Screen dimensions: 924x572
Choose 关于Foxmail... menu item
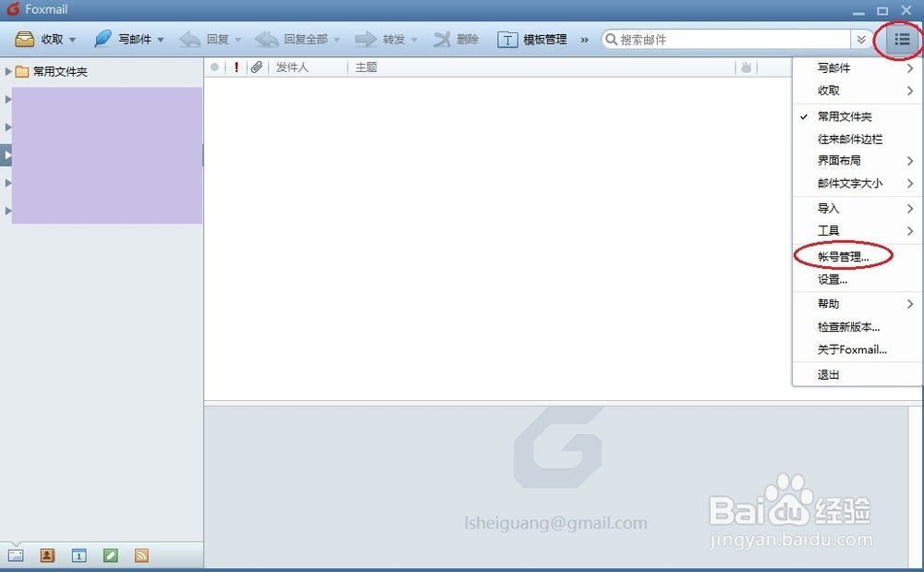(x=857, y=349)
